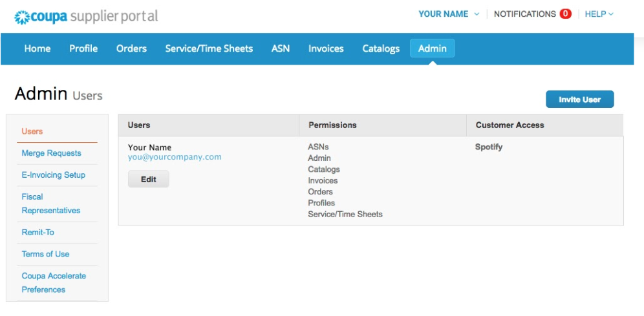This screenshot has width=644, height=316.
Task: Select Merge Requests in the sidebar
Action: (52, 153)
